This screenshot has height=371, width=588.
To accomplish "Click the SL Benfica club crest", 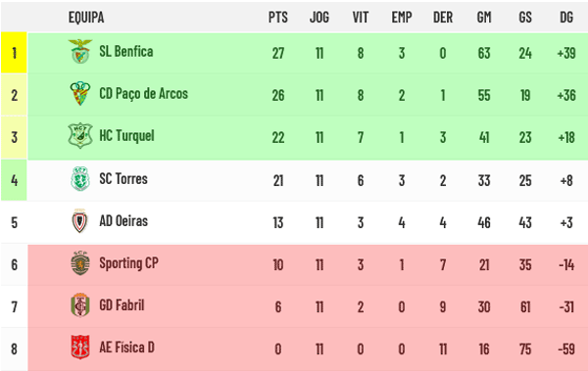I will [80, 51].
